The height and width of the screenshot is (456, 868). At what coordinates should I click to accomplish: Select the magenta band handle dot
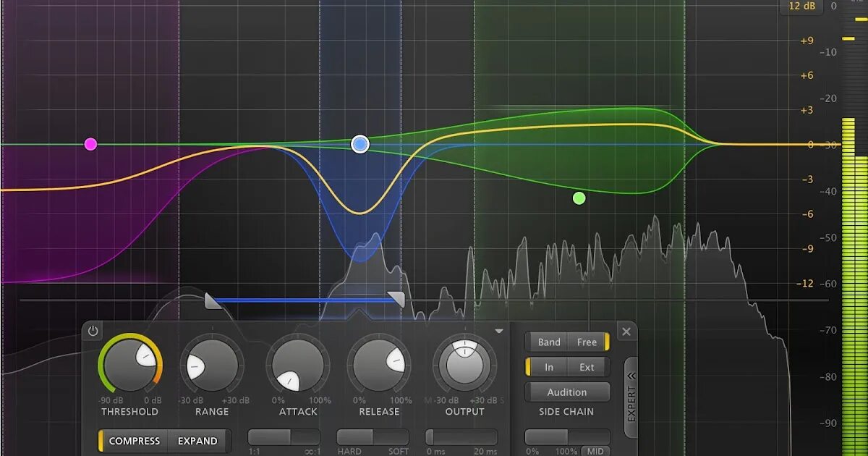(x=90, y=144)
